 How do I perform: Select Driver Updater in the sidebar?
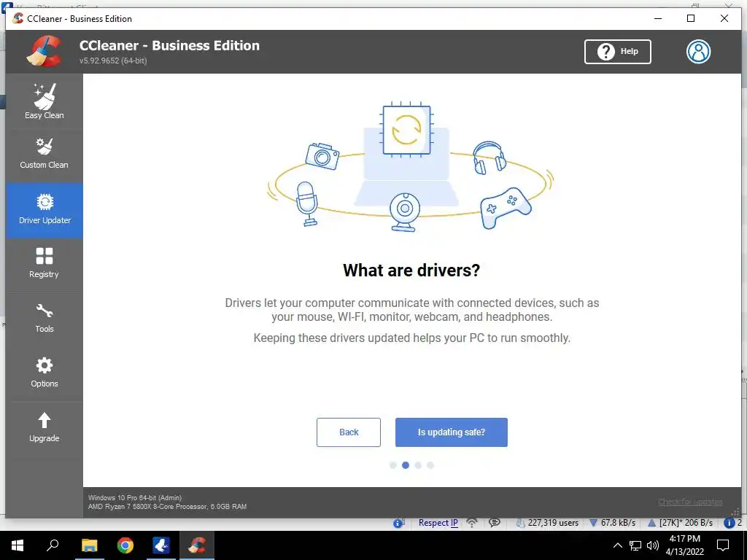[44, 210]
